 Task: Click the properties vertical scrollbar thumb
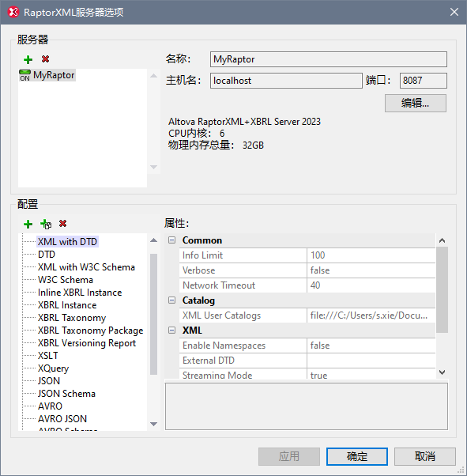[443, 289]
